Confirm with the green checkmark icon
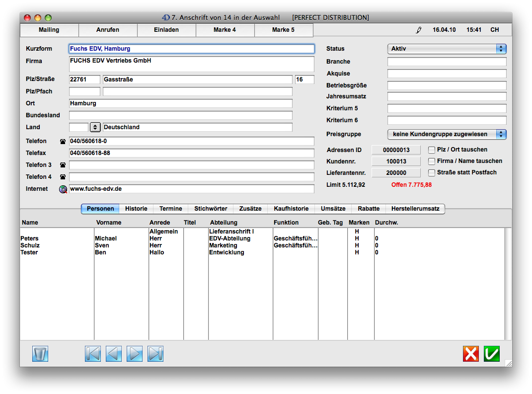The height and width of the screenshot is (394, 532). coord(492,354)
